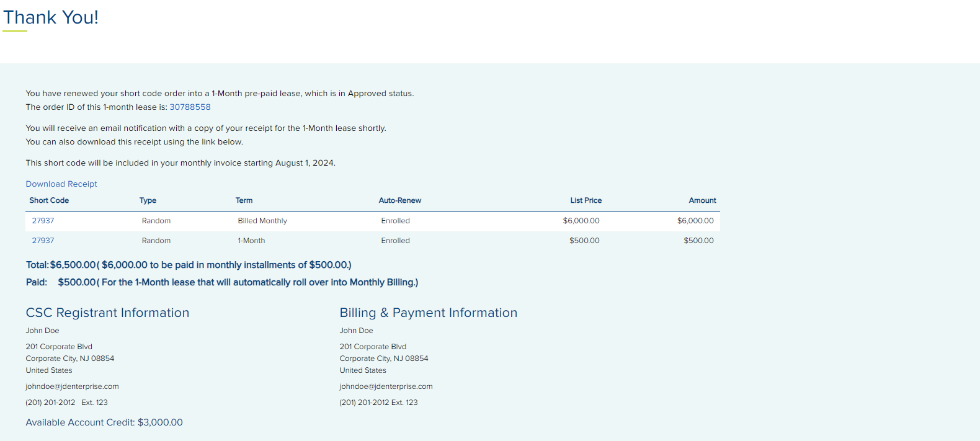Open short code 27937 in Billed Monthly row
980x441 pixels.
pos(43,221)
